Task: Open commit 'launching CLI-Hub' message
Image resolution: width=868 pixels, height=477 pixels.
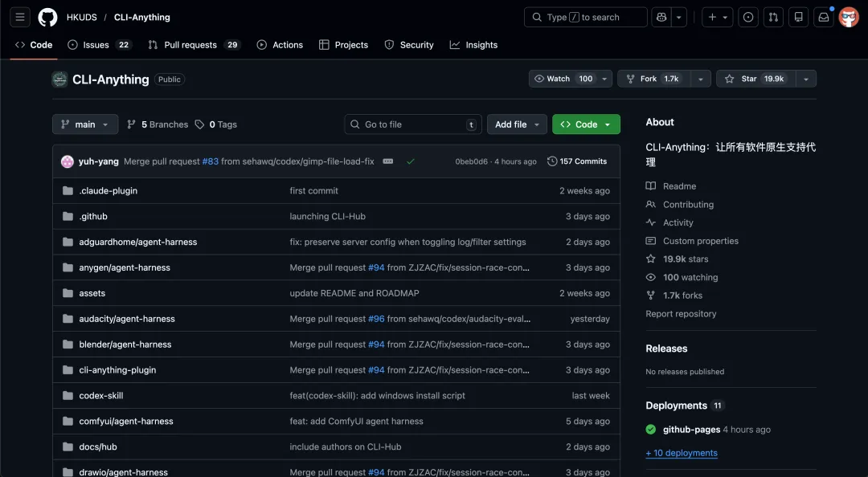Action: tap(328, 216)
